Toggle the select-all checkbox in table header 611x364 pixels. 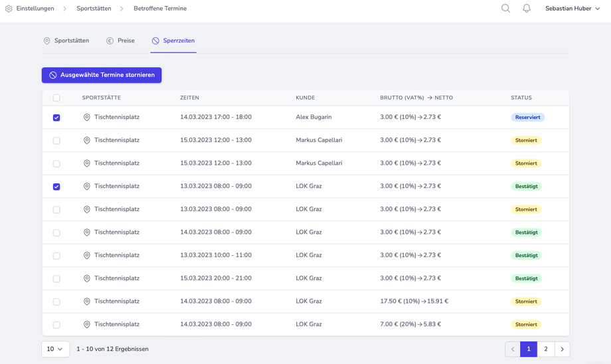pyautogui.click(x=56, y=98)
